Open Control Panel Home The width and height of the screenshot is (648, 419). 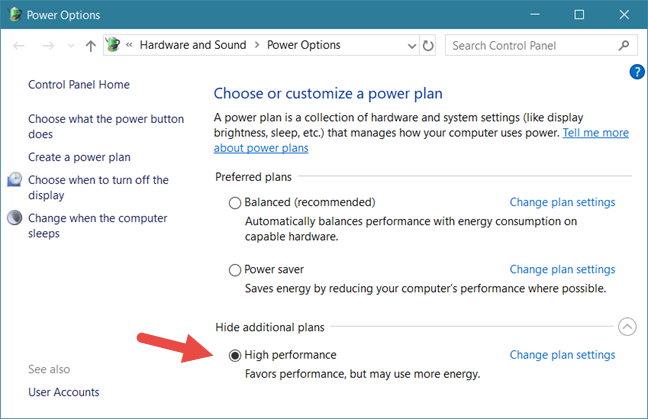point(79,85)
